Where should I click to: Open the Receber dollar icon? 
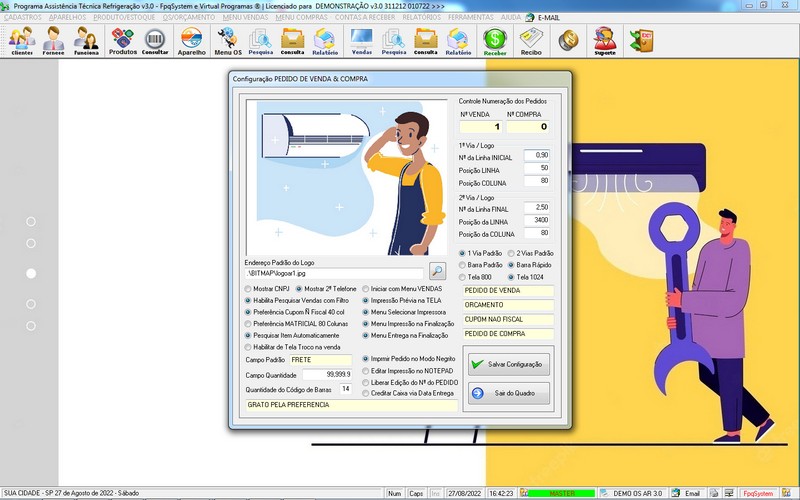click(x=495, y=41)
